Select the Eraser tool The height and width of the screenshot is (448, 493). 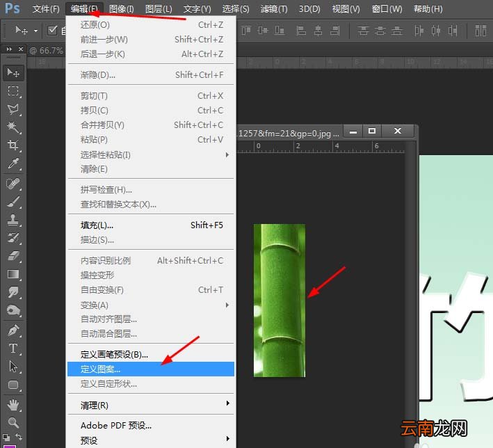tap(13, 256)
